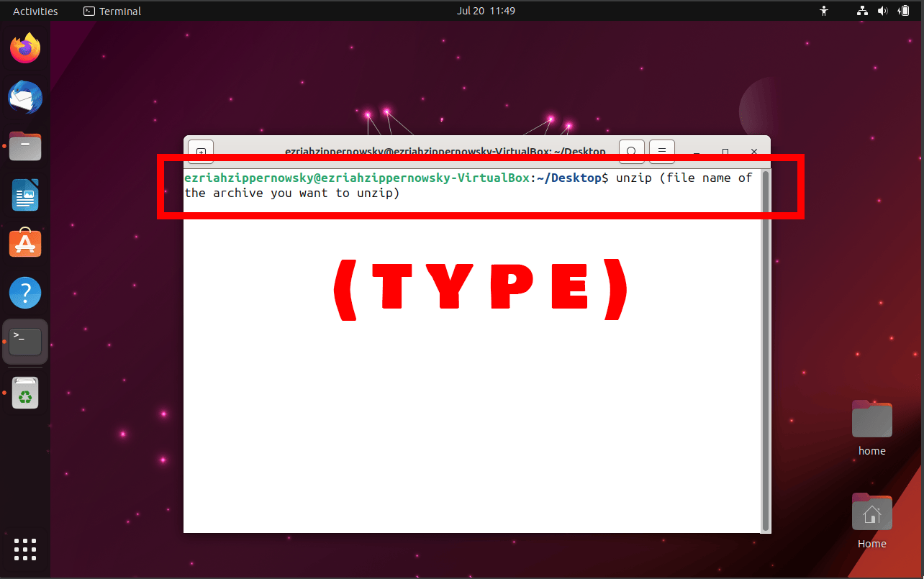Open the Files file manager icon

click(25, 146)
